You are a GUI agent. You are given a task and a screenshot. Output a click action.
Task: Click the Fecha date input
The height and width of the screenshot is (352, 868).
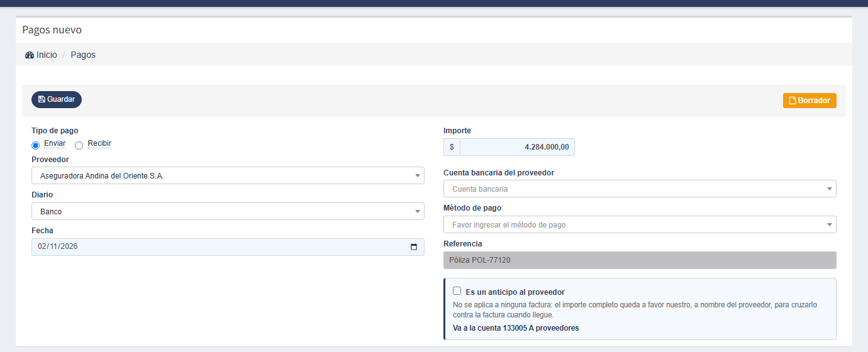click(228, 247)
